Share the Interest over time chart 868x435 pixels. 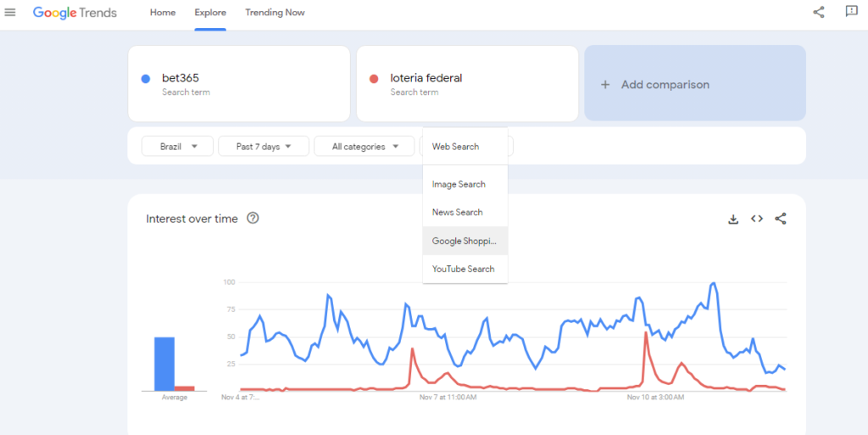click(781, 219)
